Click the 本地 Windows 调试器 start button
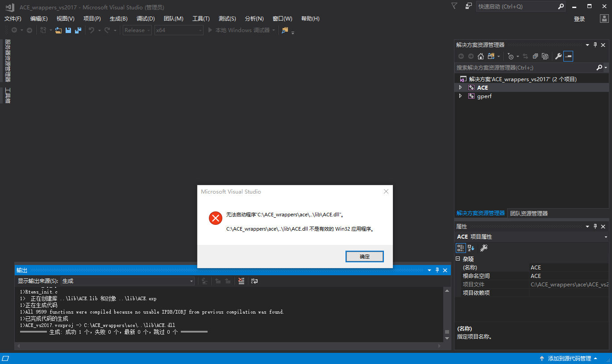Screen dimensions: 612x364 (239, 30)
